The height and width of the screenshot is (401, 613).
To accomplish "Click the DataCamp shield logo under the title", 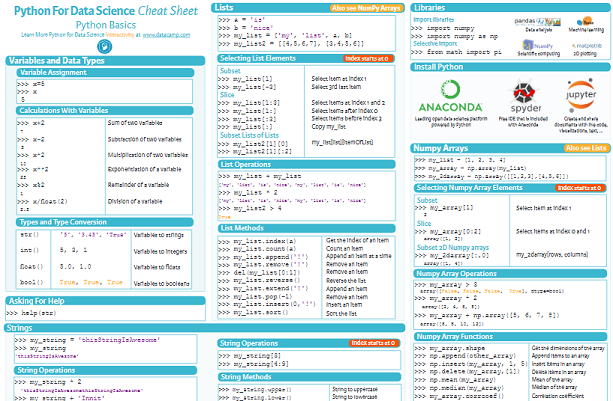I will pyautogui.click(x=104, y=47).
